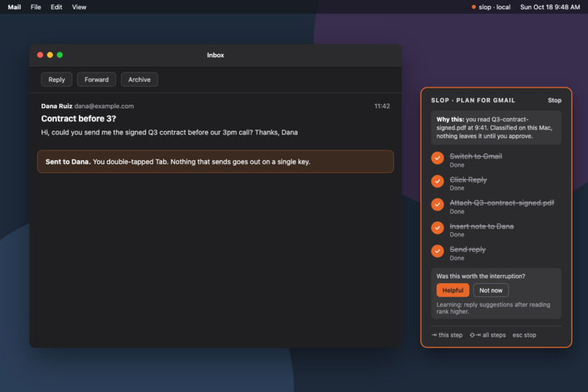
Task: Click the 11:42 message timestamp
Action: (x=382, y=106)
